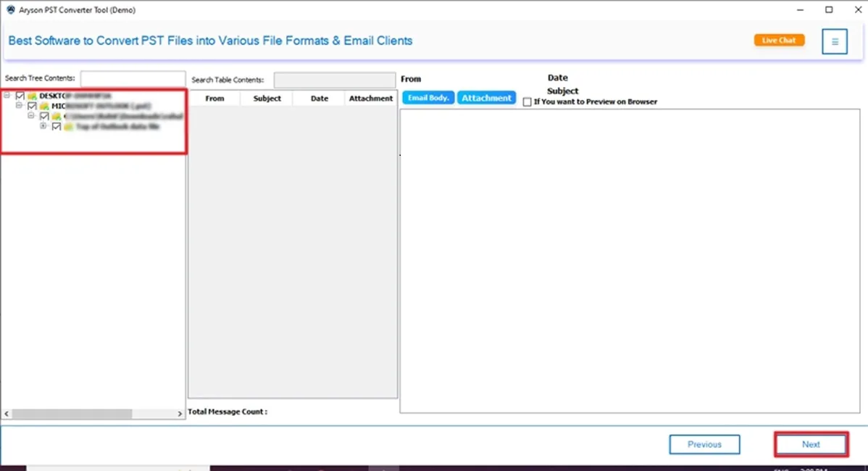Click the MICROSOFT OUTLOOK folder icon
This screenshot has width=868, height=471.
44,107
